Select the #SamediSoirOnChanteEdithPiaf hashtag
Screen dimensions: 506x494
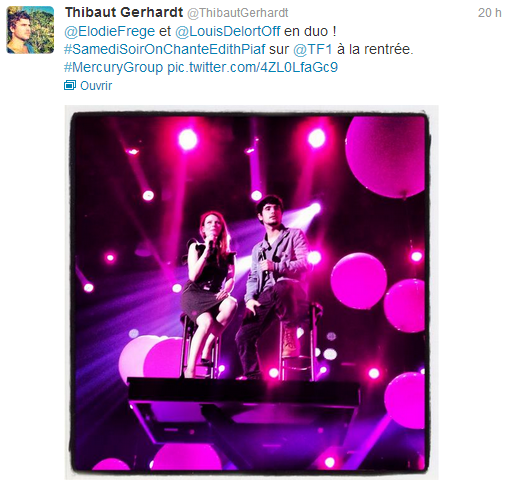click(x=165, y=49)
